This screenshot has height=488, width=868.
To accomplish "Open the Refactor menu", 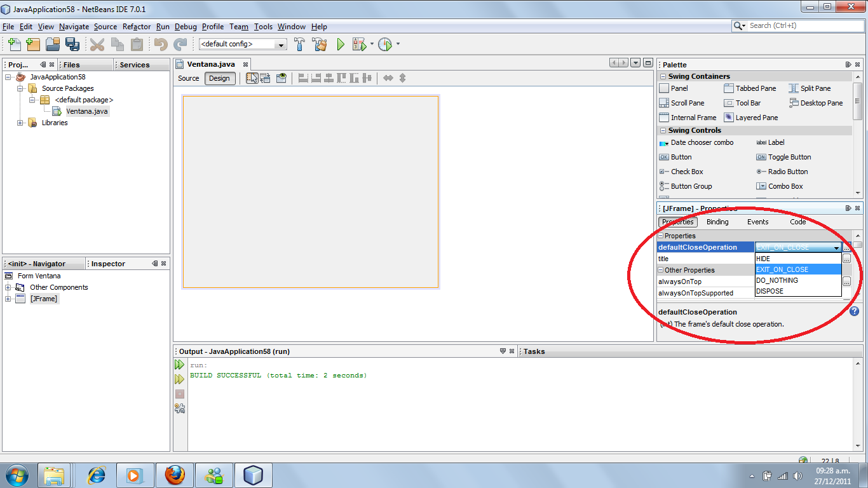I will pyautogui.click(x=136, y=27).
